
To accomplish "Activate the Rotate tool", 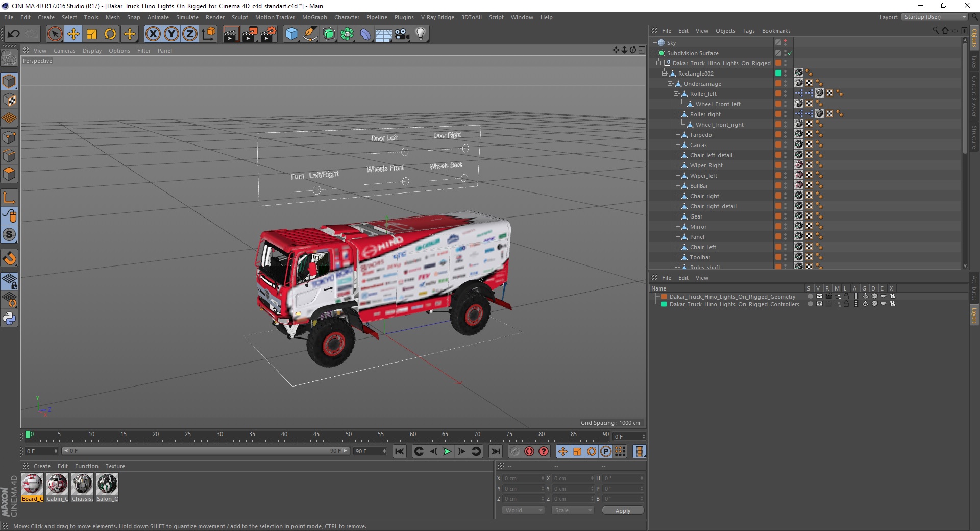I will point(110,34).
